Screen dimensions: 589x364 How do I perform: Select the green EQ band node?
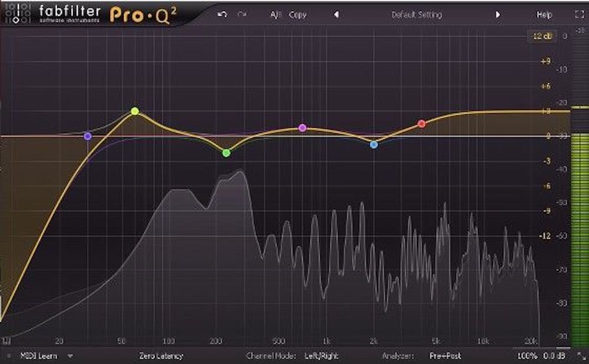point(226,153)
